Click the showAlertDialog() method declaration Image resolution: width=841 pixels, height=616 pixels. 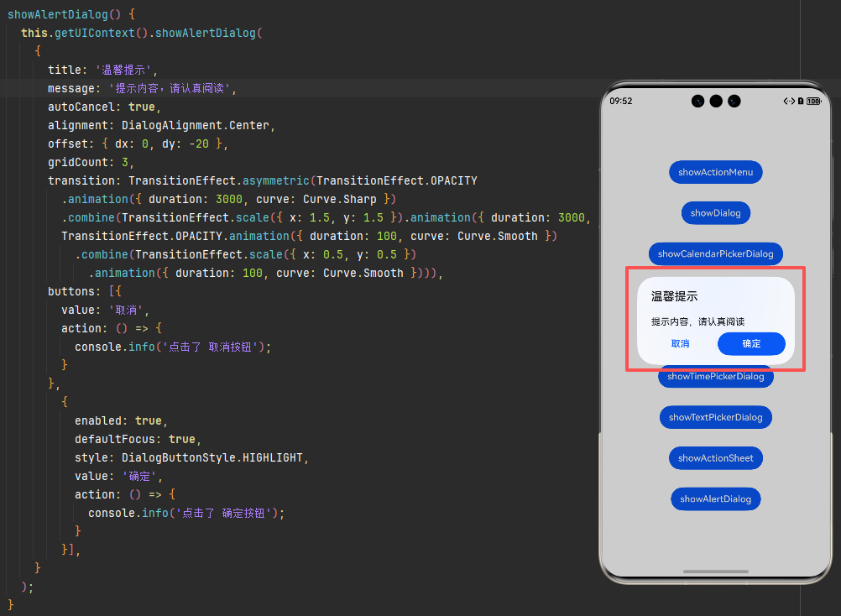71,14
